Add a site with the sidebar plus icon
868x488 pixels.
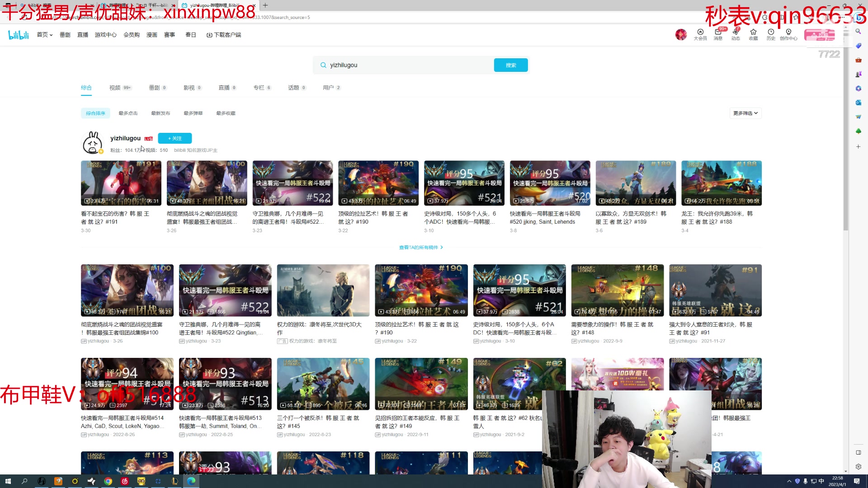tap(858, 146)
